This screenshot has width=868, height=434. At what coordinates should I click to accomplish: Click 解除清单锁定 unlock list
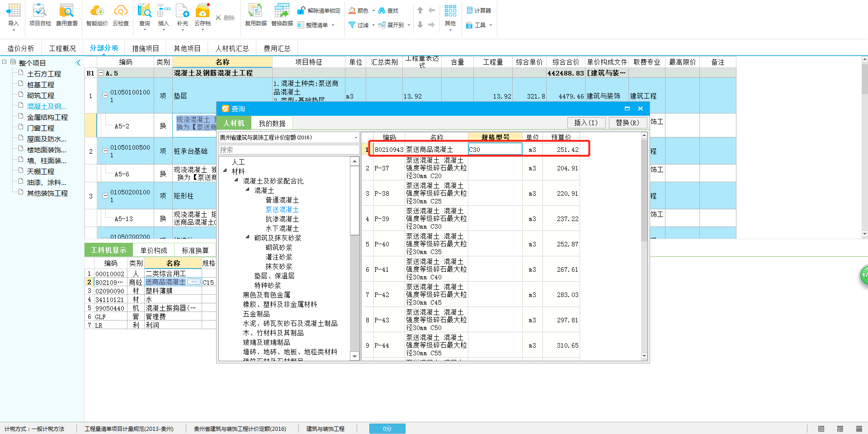point(319,10)
